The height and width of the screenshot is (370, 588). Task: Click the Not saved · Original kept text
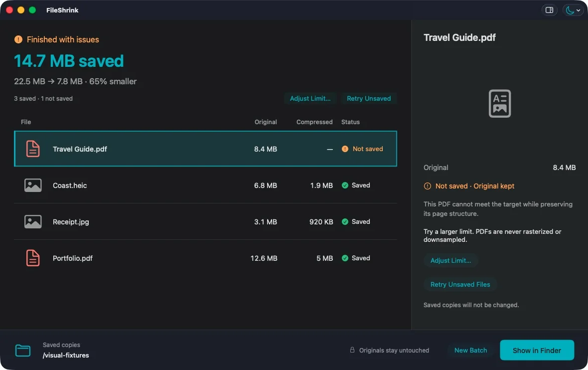475,186
